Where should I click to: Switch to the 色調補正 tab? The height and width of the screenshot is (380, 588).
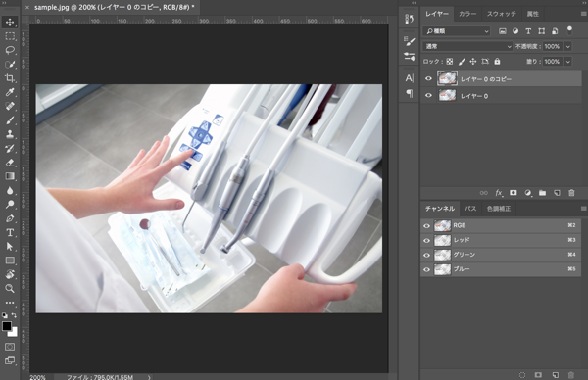(x=499, y=209)
